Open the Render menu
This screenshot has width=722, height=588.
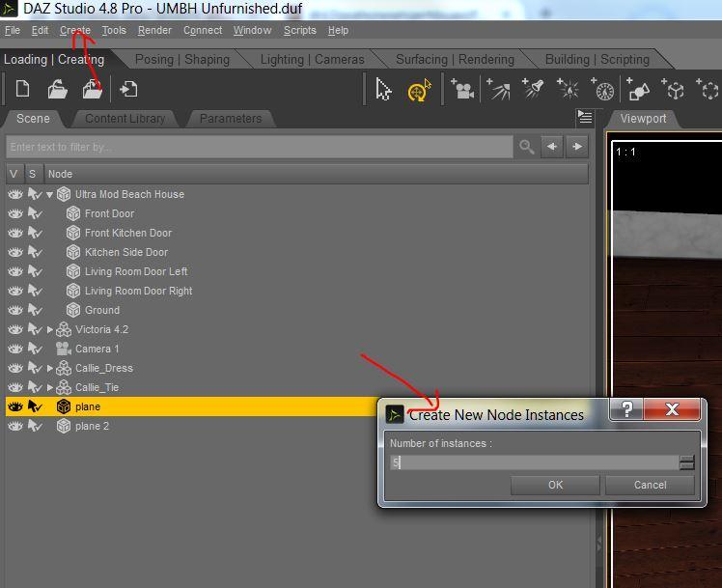click(154, 30)
